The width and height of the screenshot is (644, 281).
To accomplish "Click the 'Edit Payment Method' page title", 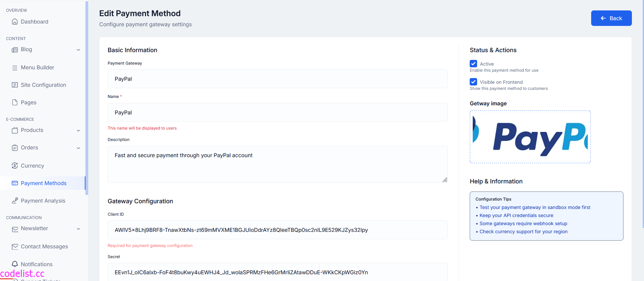I will tap(140, 13).
